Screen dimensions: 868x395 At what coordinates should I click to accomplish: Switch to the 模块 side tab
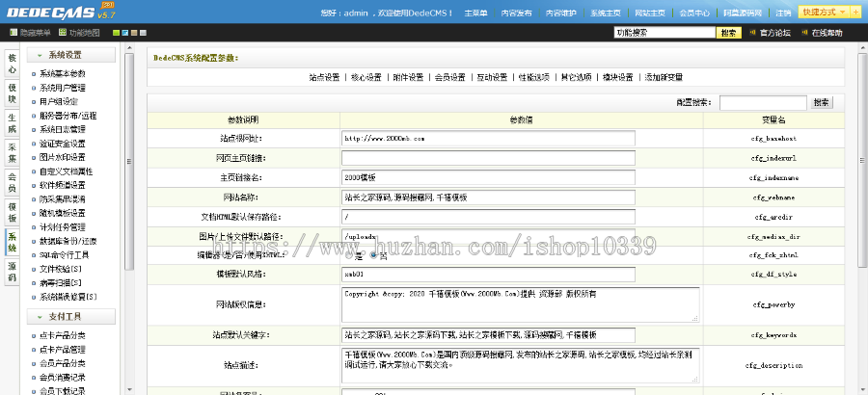tap(13, 93)
